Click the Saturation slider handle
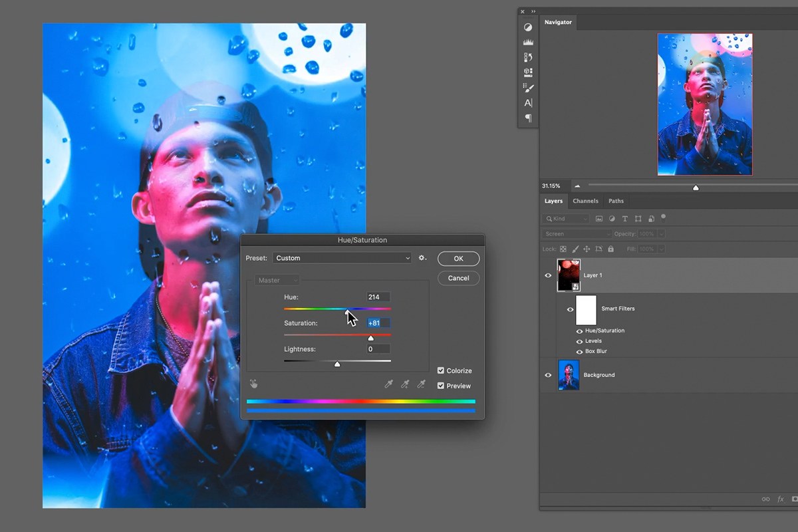 [x=371, y=338]
